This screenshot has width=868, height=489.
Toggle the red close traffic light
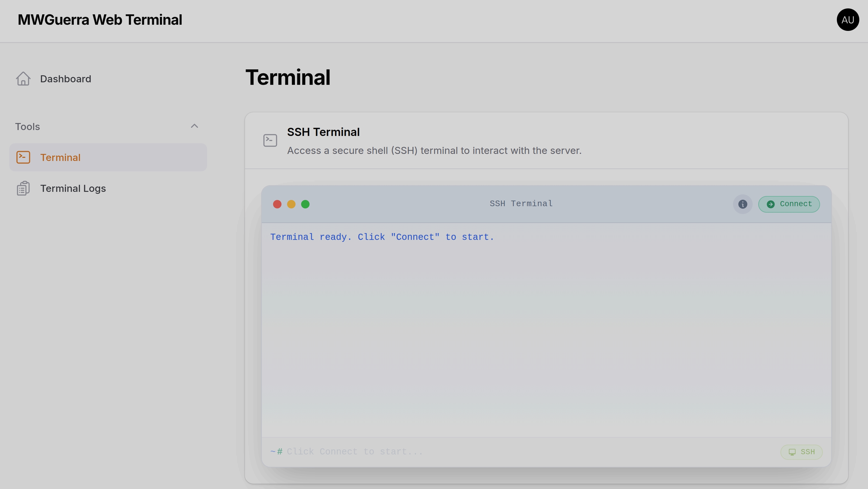click(277, 204)
